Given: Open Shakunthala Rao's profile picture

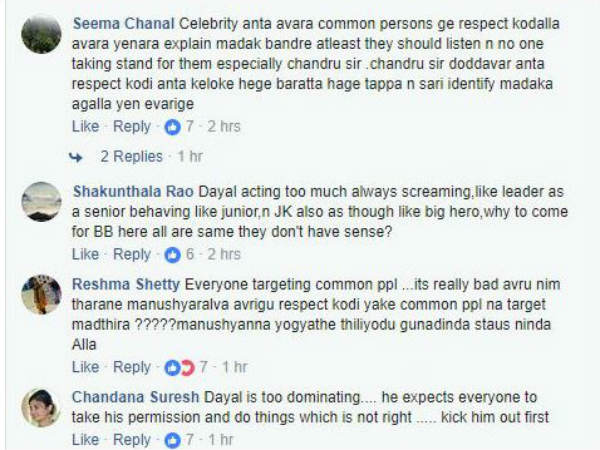Looking at the screenshot, I should [41, 200].
